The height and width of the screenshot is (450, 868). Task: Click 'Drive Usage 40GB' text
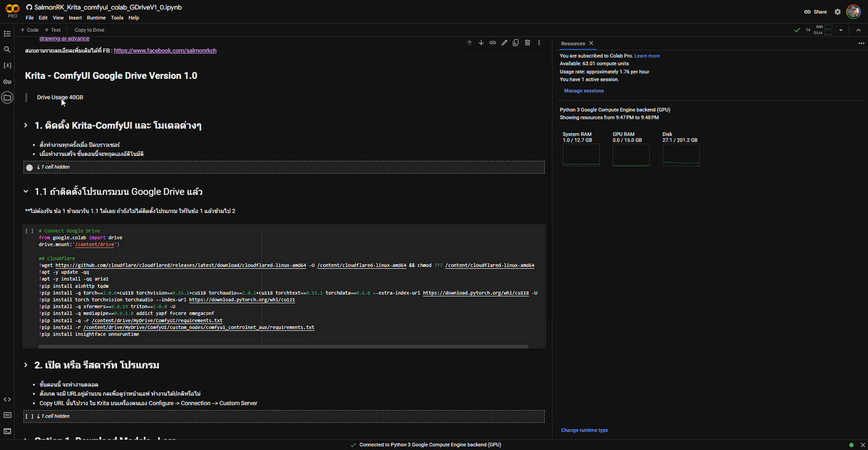click(x=60, y=98)
